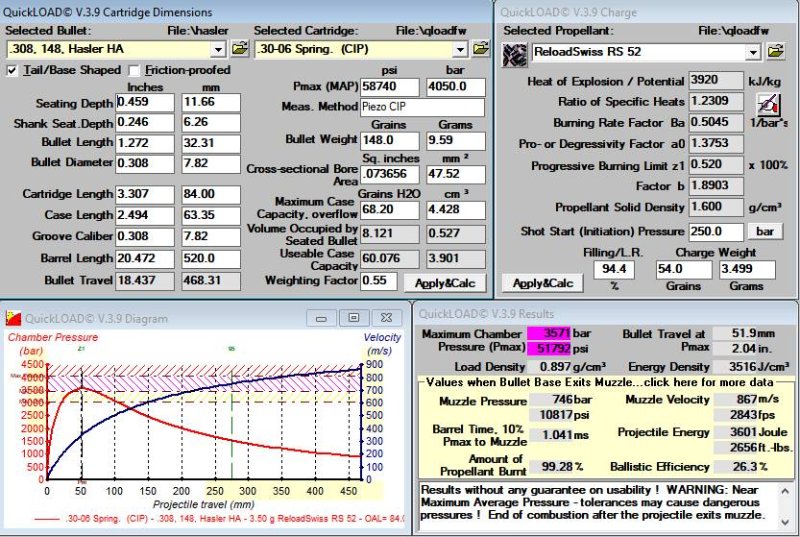Click the propellant tool icon beside Ratio of Specific Heats

point(768,104)
